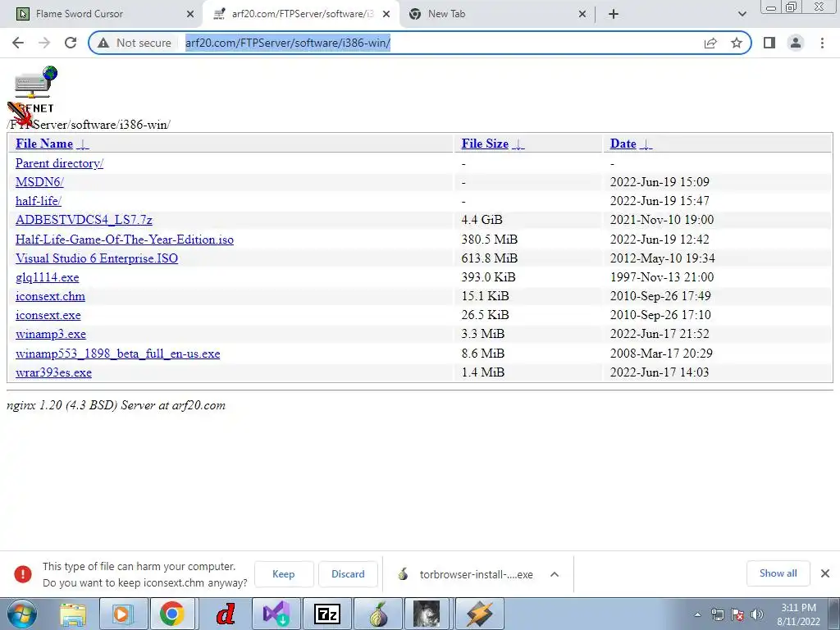
Task: Click the forward navigation arrow
Action: 44,43
